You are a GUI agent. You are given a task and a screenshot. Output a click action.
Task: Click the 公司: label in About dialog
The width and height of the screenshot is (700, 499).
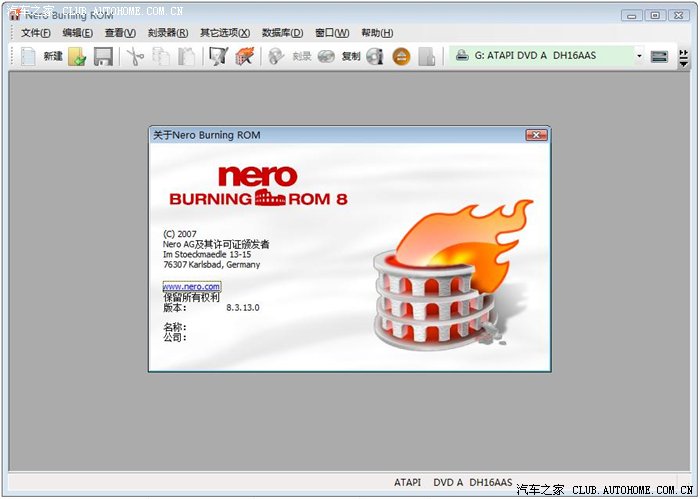coord(175,337)
